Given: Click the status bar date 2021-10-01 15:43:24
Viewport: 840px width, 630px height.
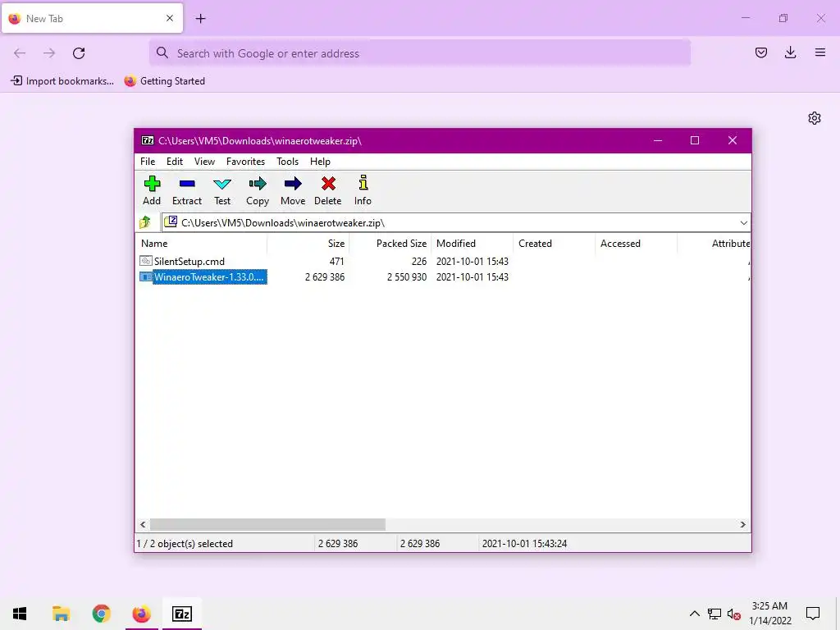Looking at the screenshot, I should click(x=524, y=544).
